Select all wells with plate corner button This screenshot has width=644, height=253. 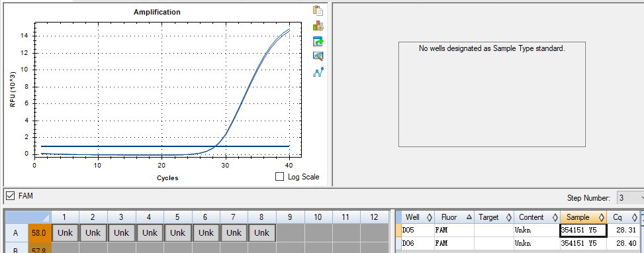click(28, 217)
